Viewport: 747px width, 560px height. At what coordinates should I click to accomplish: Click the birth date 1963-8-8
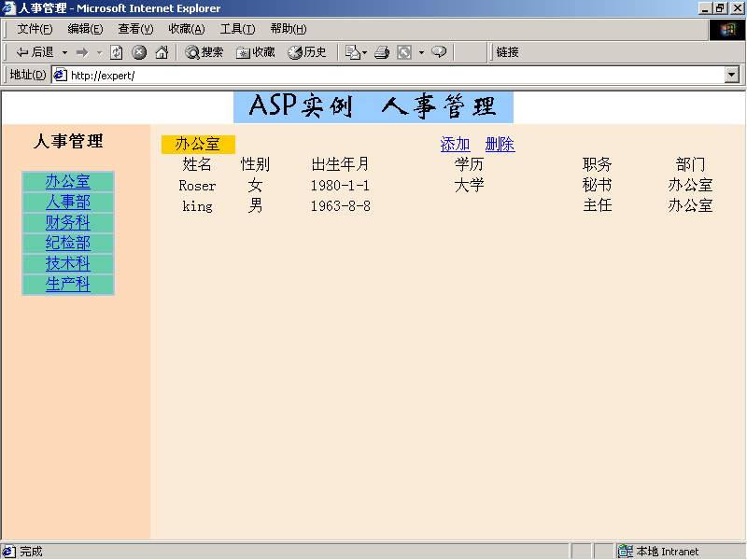[340, 205]
